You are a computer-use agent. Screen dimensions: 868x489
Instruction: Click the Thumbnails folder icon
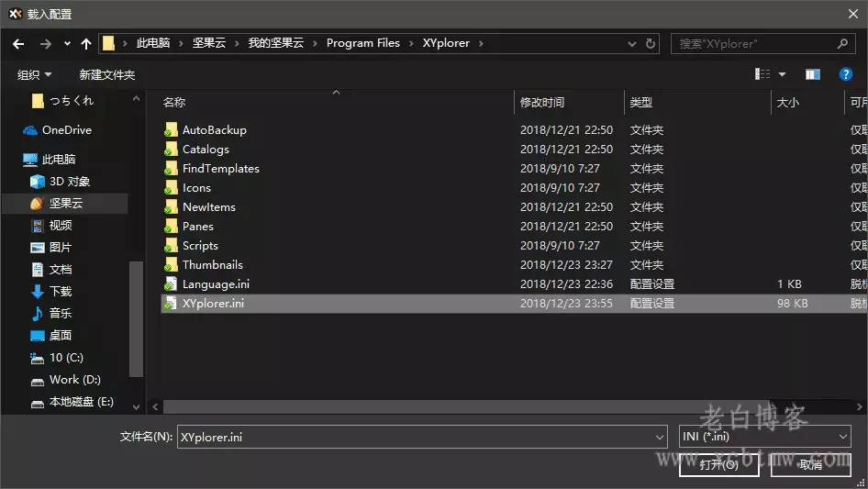pos(171,265)
